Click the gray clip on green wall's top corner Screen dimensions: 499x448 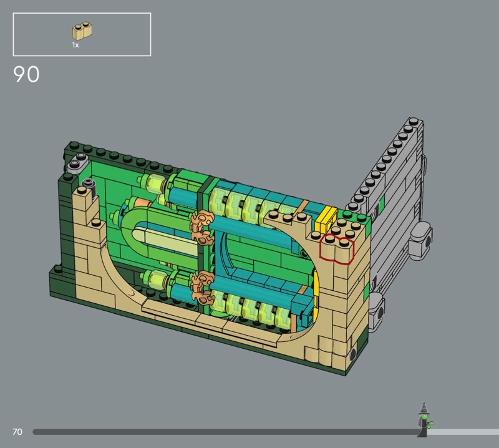(x=77, y=163)
